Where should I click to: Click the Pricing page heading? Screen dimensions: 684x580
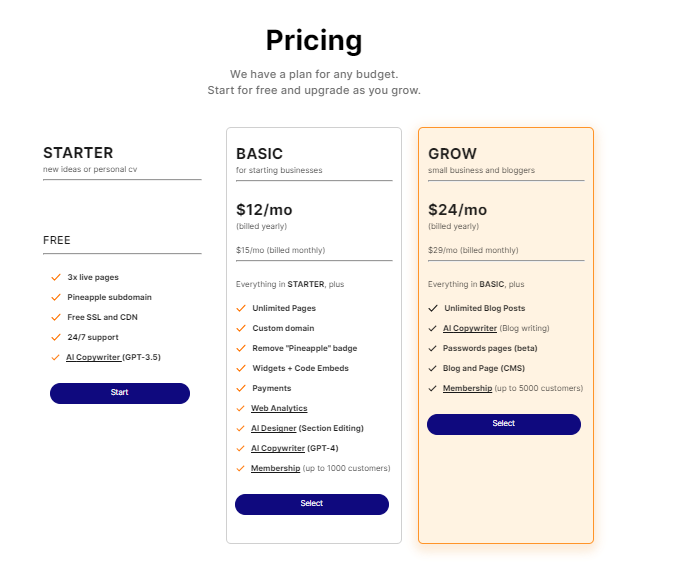(x=314, y=40)
